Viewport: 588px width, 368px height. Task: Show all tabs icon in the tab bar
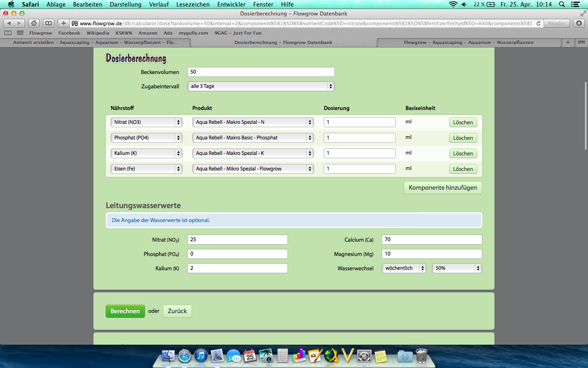(x=581, y=43)
